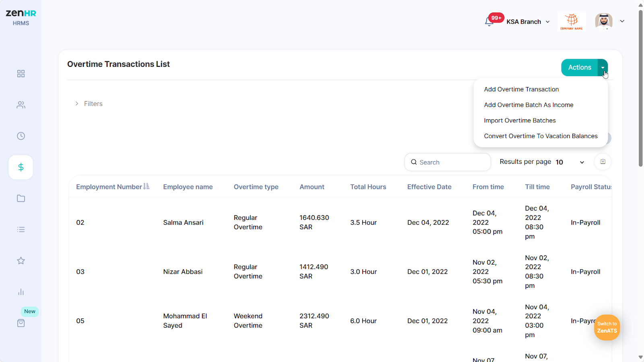The image size is (644, 362).
Task: Open the dashboard grid icon in sidebar
Action: coord(21,74)
